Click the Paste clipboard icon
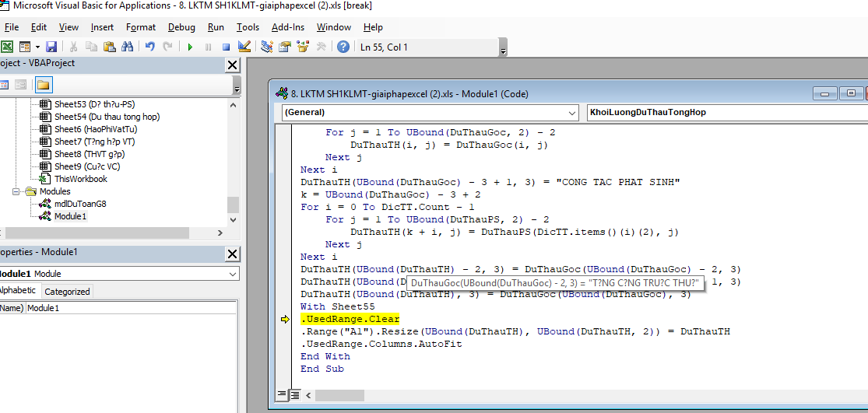Viewport: 868px width, 413px height. [x=109, y=47]
